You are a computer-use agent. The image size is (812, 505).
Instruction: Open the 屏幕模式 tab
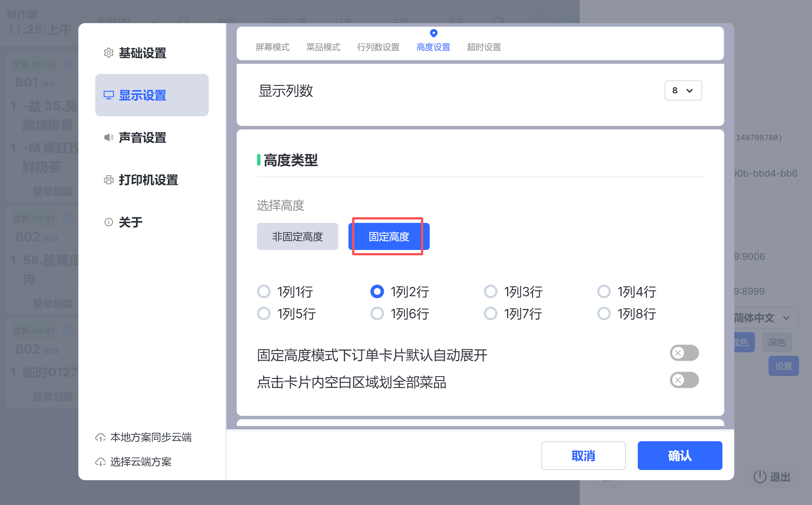pos(272,47)
